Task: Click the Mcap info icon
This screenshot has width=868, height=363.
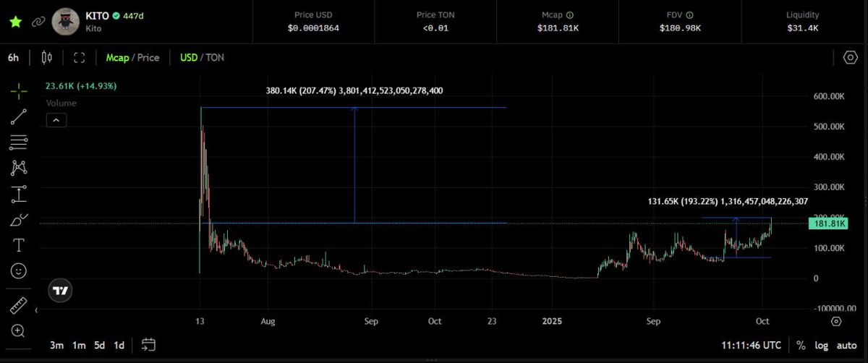Action: pos(570,14)
